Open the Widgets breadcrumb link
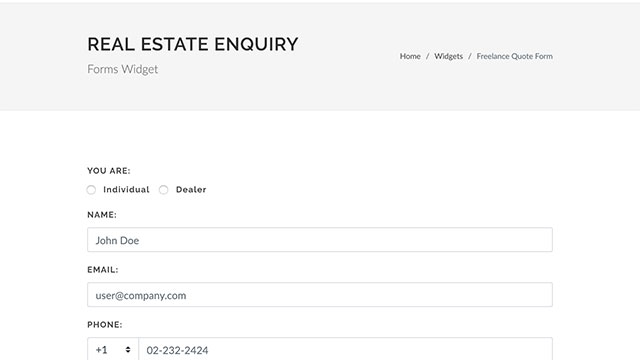This screenshot has width=640, height=360. pos(448,56)
